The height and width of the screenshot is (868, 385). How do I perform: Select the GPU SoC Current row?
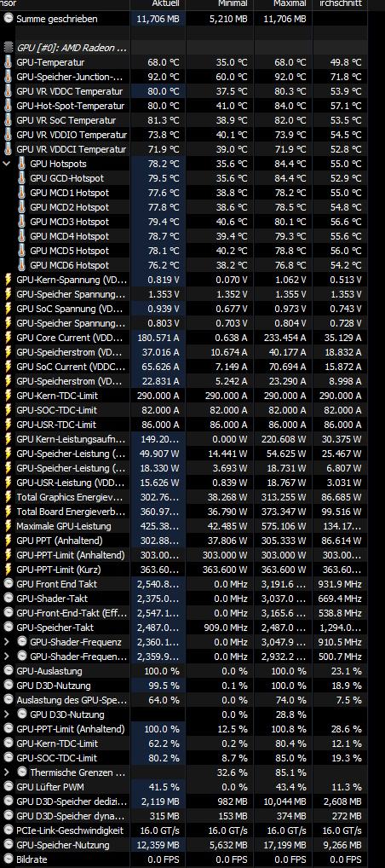[x=184, y=367]
